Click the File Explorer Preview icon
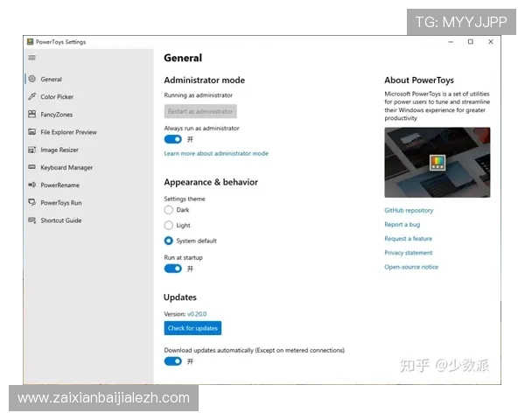This screenshot has height=420, width=525. click(x=31, y=132)
